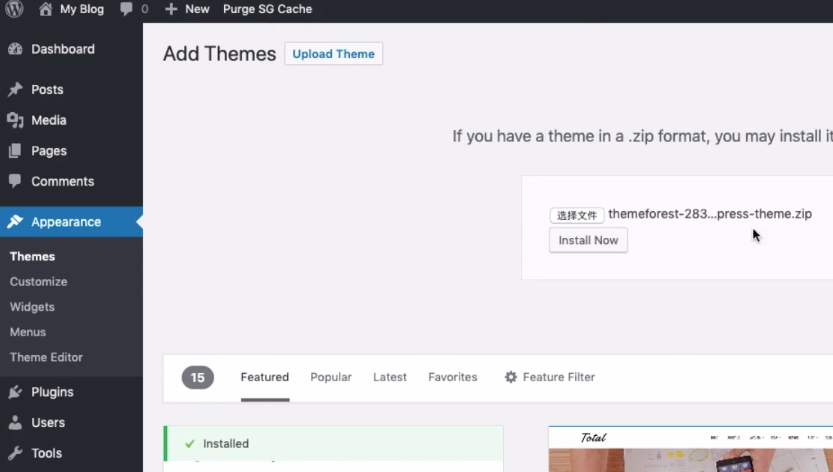833x472 pixels.
Task: Click the plus New icon
Action: click(x=171, y=9)
